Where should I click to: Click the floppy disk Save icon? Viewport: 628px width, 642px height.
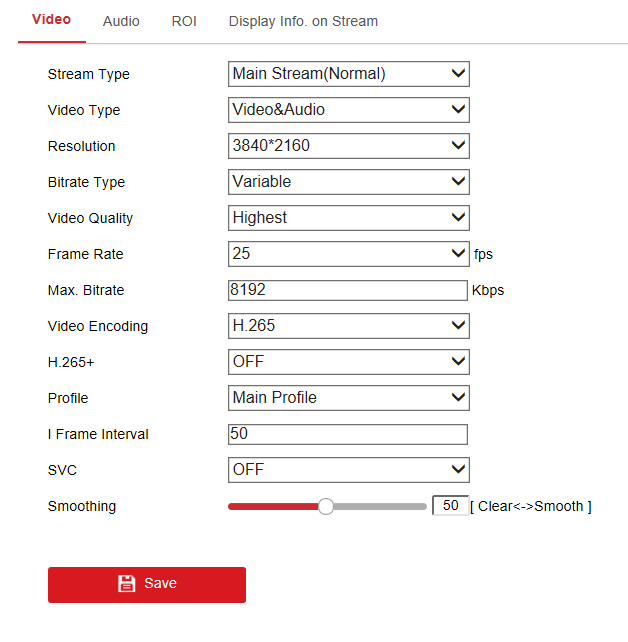(126, 584)
